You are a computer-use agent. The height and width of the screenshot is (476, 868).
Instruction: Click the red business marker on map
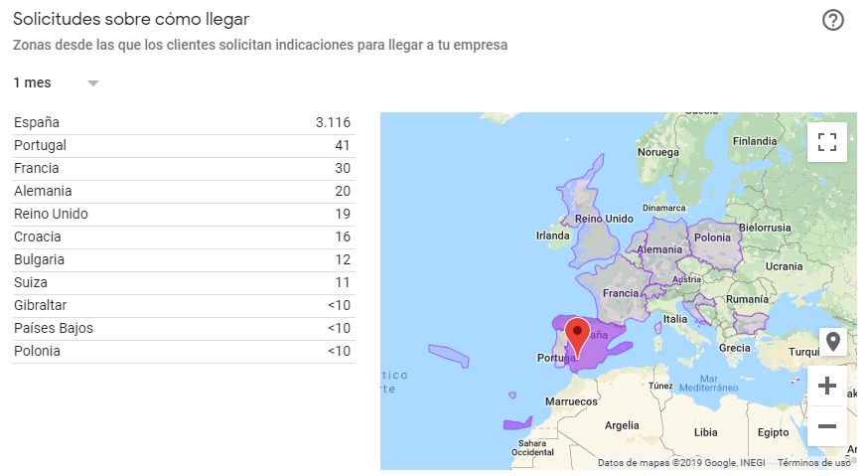tap(577, 335)
